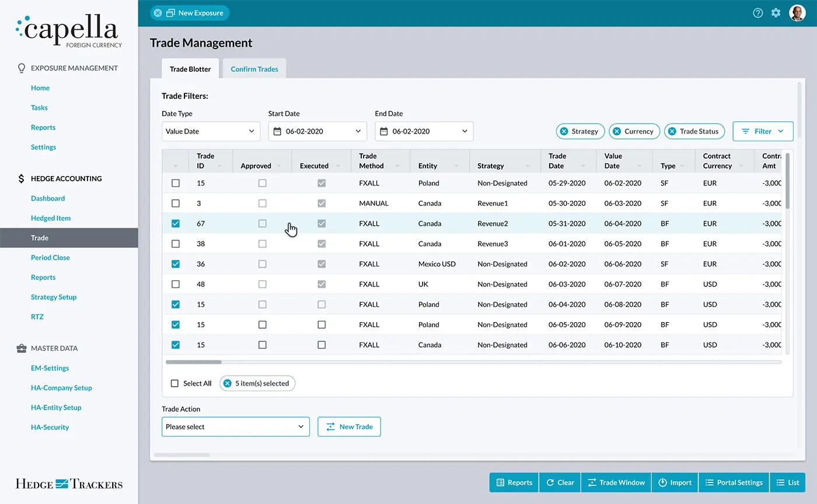This screenshot has width=817, height=504.
Task: Remove the Strategy filter chip
Action: click(564, 131)
